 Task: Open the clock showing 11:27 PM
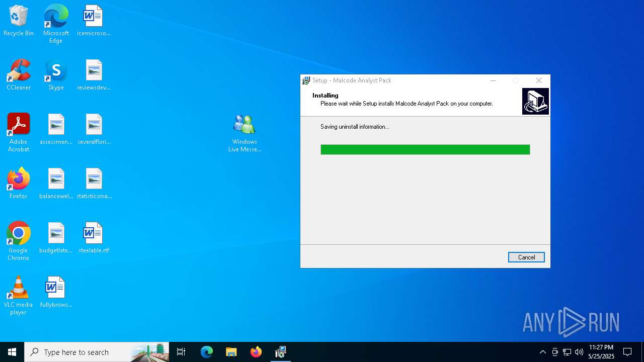pos(601,352)
